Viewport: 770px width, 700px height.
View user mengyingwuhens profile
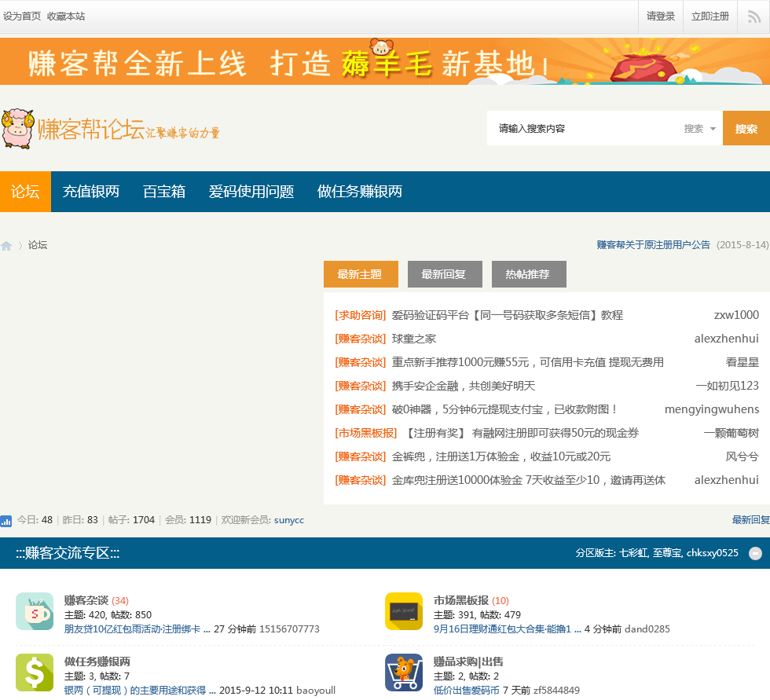point(712,409)
